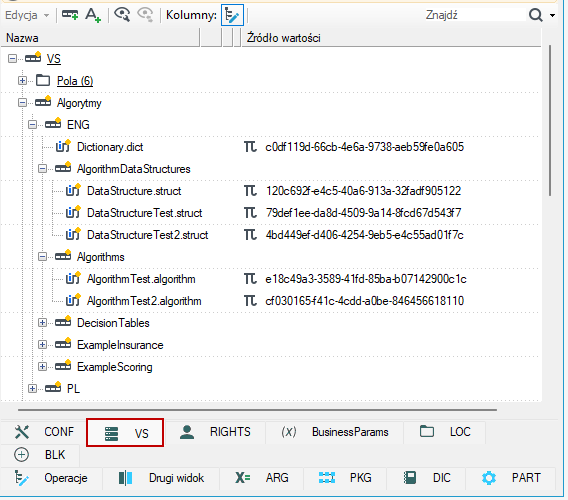Click the AlgorithmTest2.algorithm item icon

coord(74,300)
